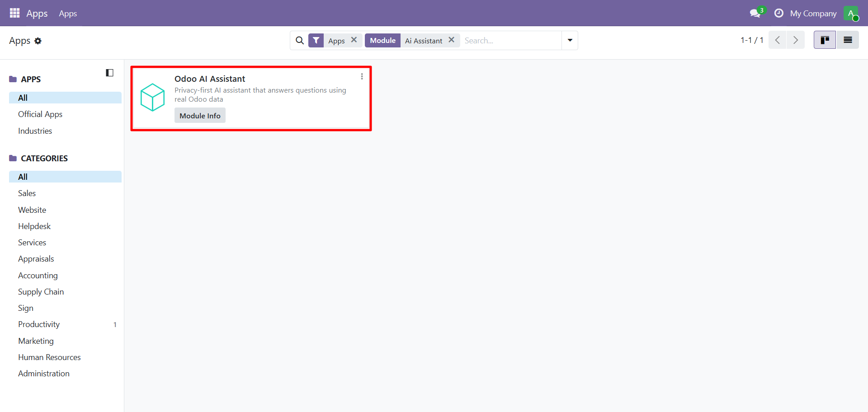This screenshot has height=412, width=868.
Task: Click the Module Info button
Action: click(x=200, y=116)
